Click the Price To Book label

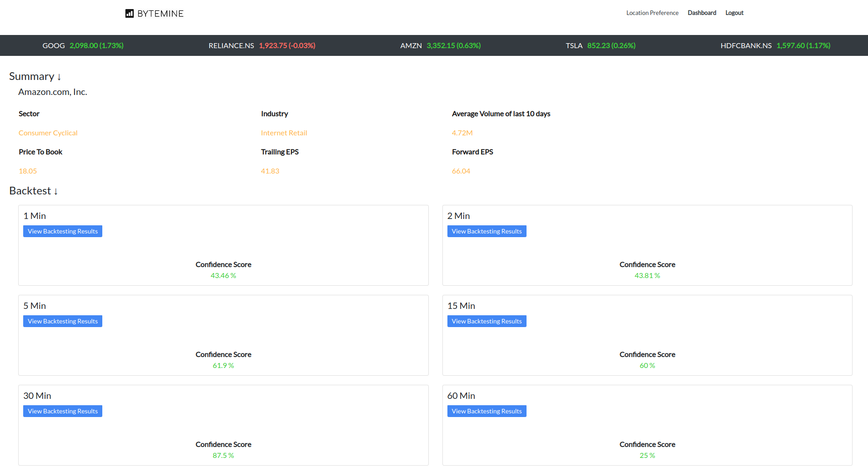pos(40,152)
